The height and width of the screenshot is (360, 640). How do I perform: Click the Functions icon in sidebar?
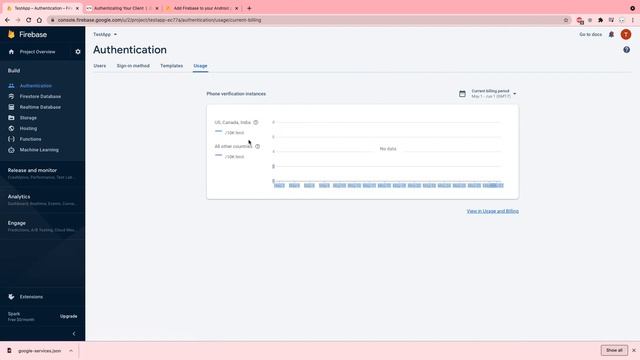tap(11, 139)
